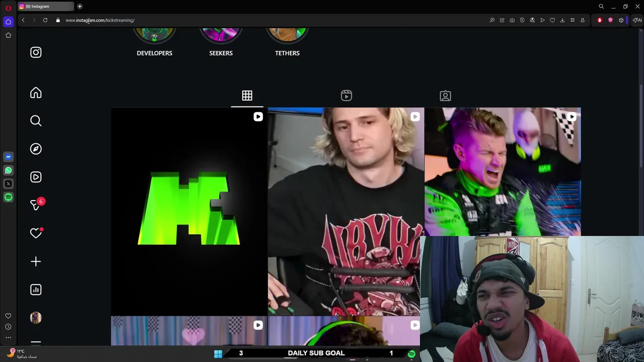Select the (6) Instagram browser tab
The height and width of the screenshot is (362, 644).
pyautogui.click(x=45, y=7)
